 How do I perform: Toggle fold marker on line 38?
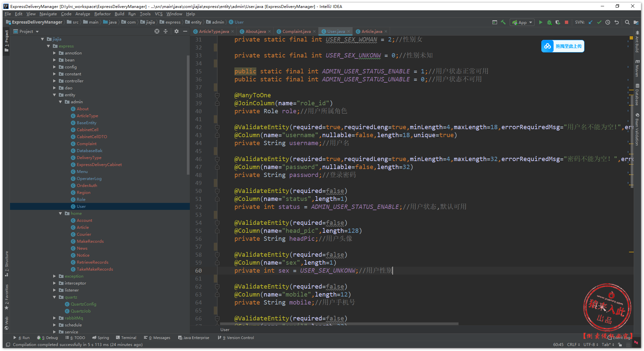pyautogui.click(x=217, y=95)
